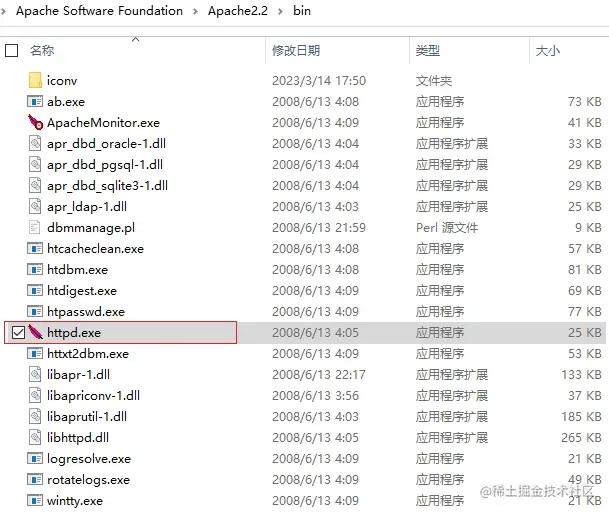The height and width of the screenshot is (513, 609).
Task: Click the apr_dbd_oracle-1.dll file icon
Action: (x=35, y=143)
